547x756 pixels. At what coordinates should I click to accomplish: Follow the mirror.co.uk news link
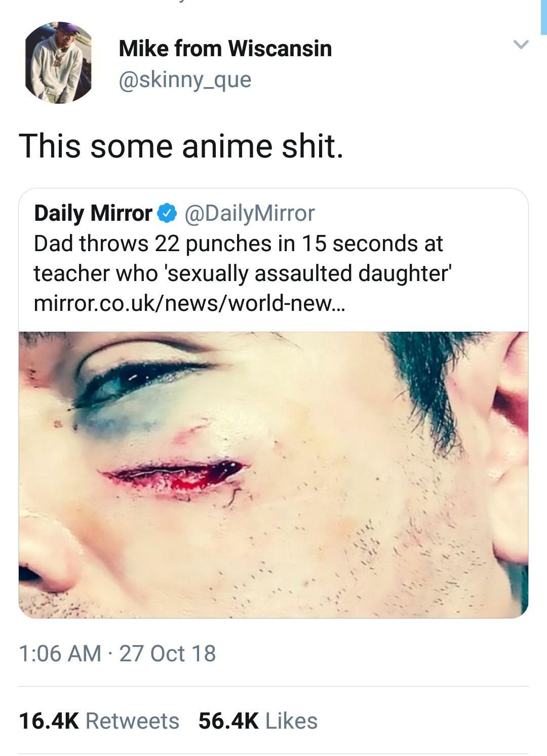point(188,304)
